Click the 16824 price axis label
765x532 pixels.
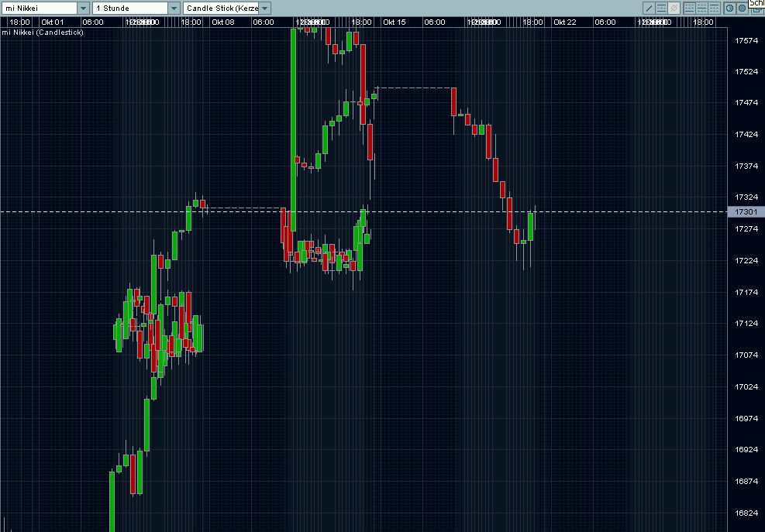coord(746,513)
